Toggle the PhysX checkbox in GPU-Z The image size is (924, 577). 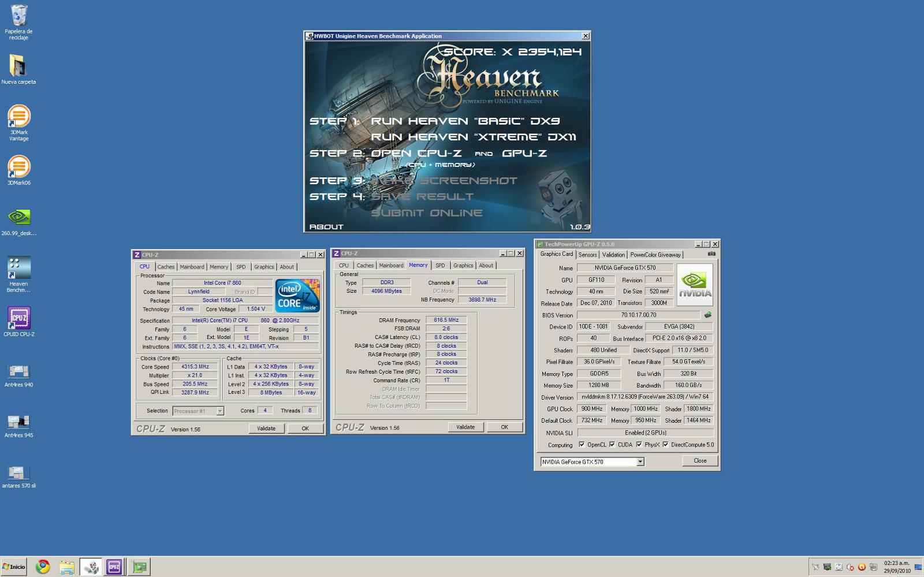click(639, 445)
